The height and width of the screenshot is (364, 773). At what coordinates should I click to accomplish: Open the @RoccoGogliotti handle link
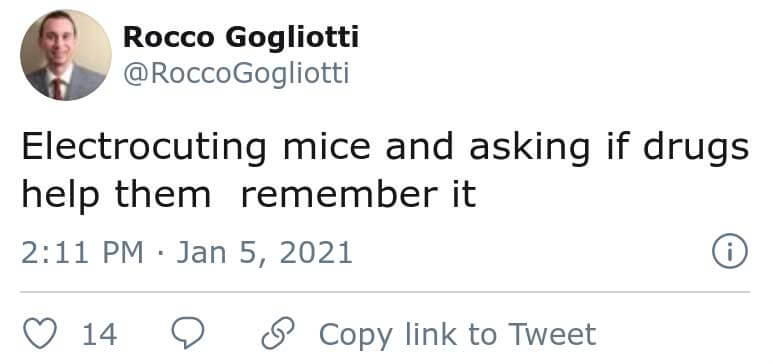(236, 74)
